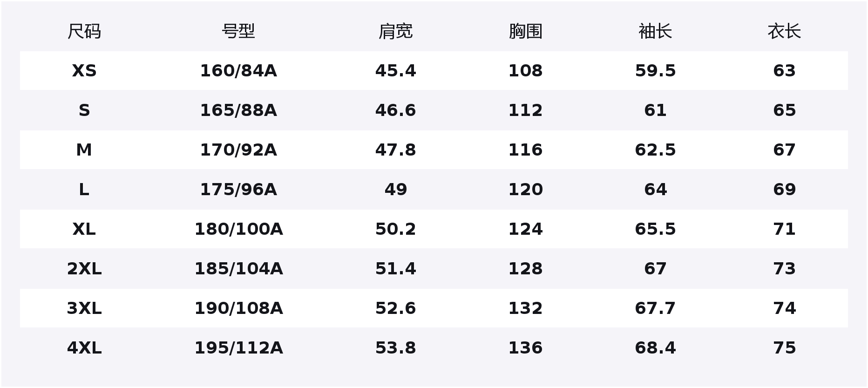Select the L size row label
This screenshot has width=868, height=388.
point(84,190)
